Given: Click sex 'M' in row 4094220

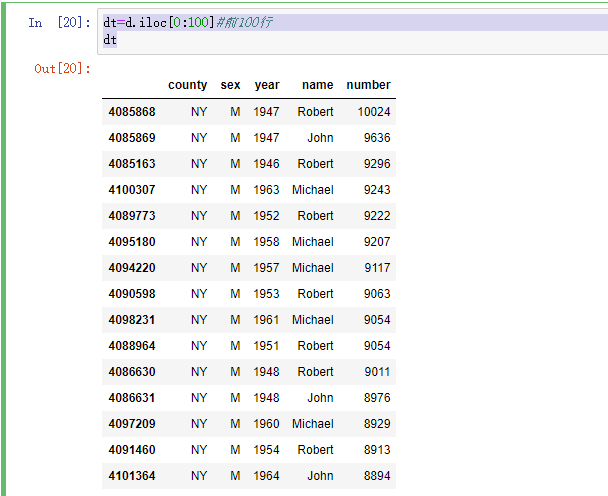Looking at the screenshot, I should (x=235, y=268).
